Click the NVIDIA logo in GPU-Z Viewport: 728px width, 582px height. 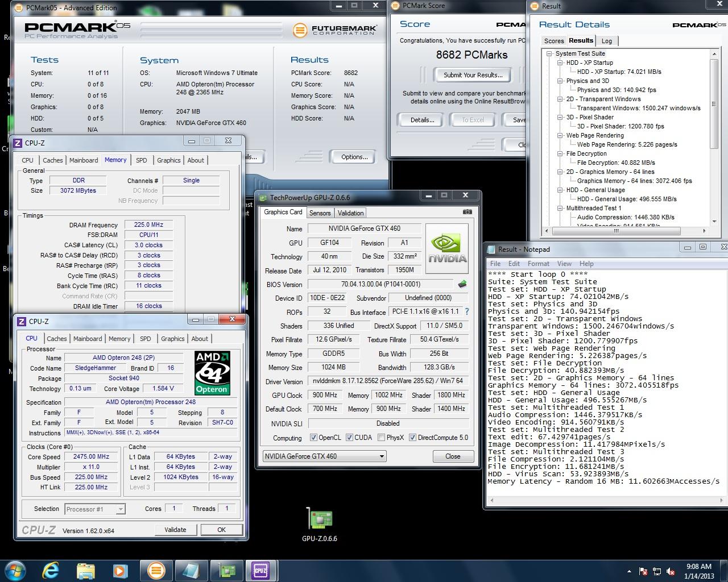coord(446,248)
